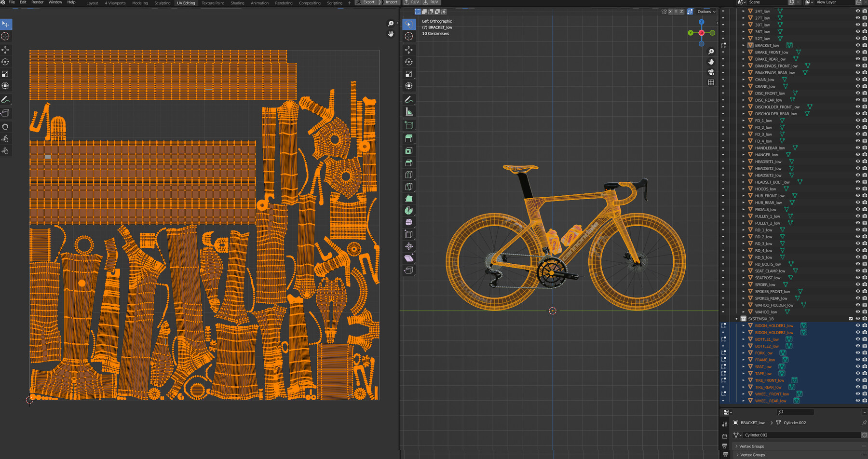The width and height of the screenshot is (868, 459).
Task: Pick the Loop Cut tool
Action: [409, 175]
